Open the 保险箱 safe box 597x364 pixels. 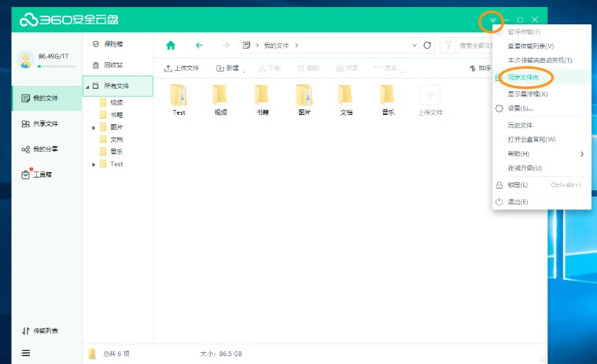pos(112,44)
